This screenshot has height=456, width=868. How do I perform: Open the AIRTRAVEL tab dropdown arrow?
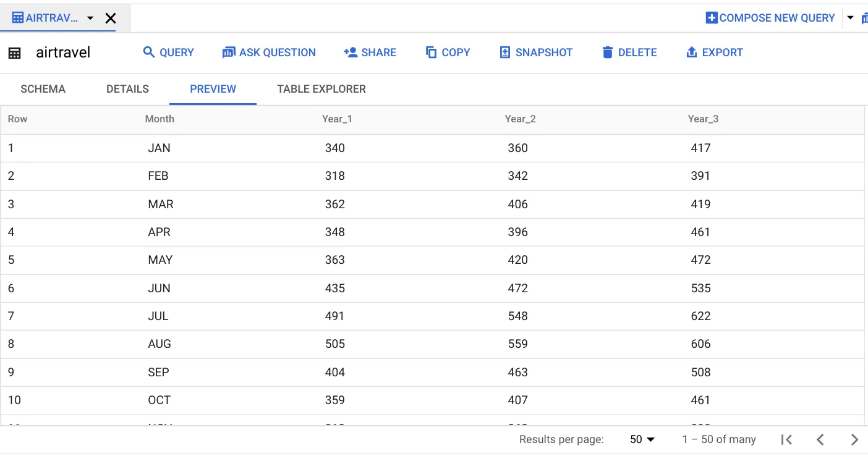[x=90, y=19]
